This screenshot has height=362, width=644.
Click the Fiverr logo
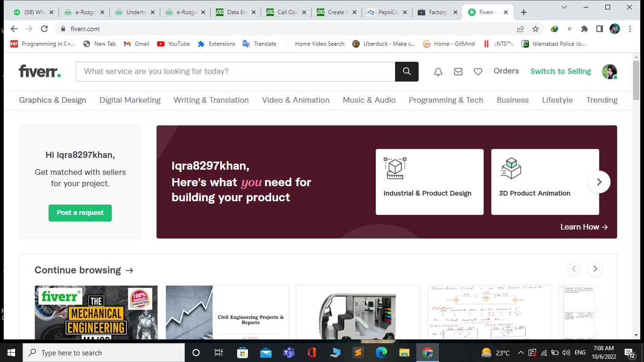point(40,72)
